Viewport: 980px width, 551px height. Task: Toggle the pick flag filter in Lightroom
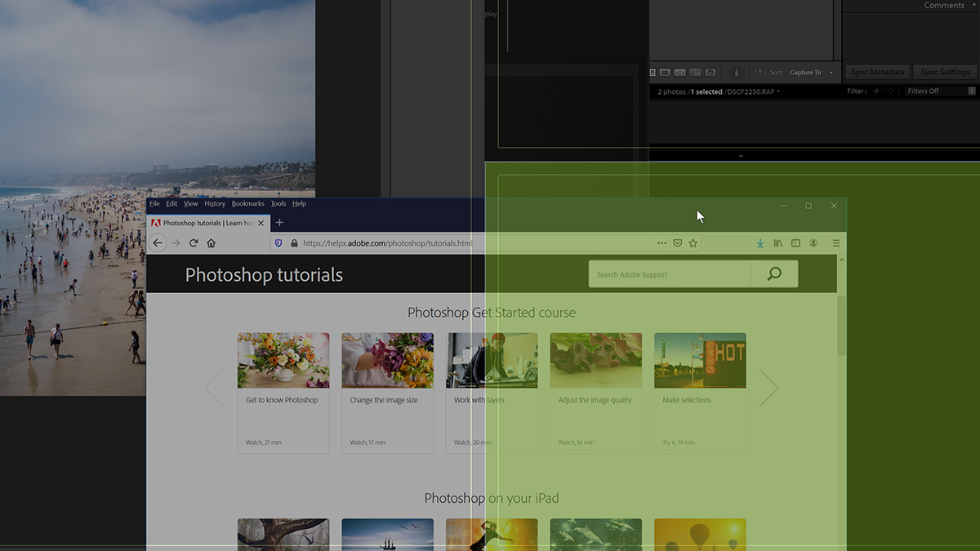point(876,91)
